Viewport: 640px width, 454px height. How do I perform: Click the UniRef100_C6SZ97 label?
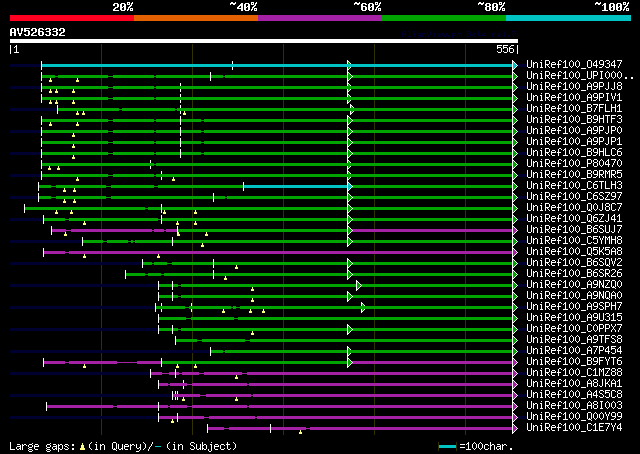click(574, 196)
